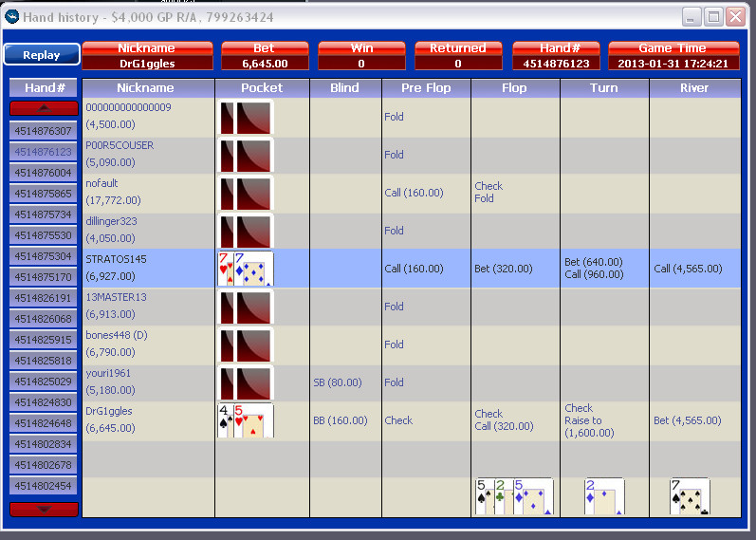
Task: Open hand 4514876004
Action: (44, 173)
